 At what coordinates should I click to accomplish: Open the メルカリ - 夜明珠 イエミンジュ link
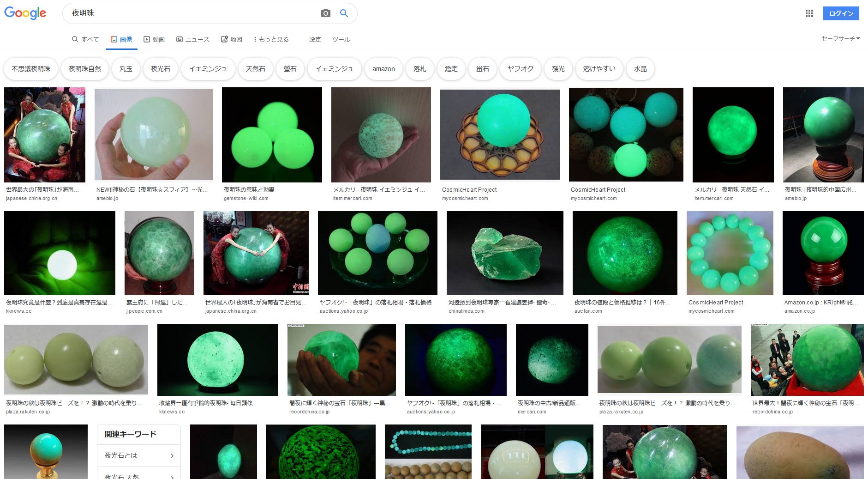point(379,189)
